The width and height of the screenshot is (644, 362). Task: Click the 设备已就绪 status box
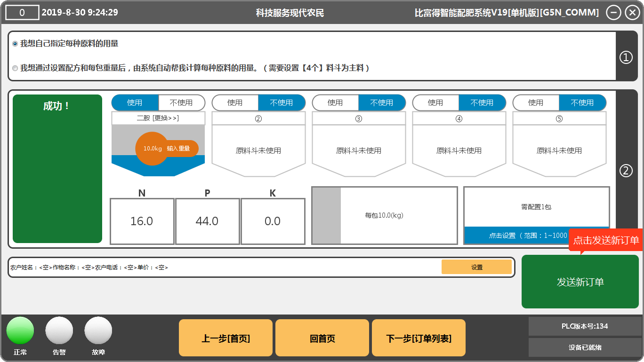pos(585,347)
